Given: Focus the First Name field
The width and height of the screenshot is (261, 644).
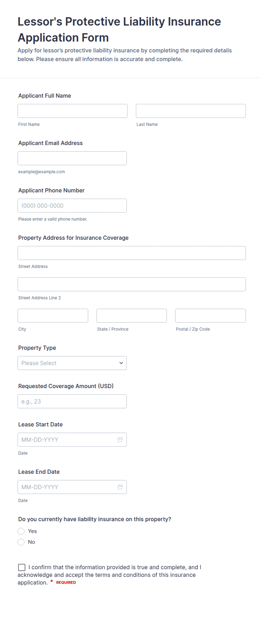Looking at the screenshot, I should click(x=72, y=111).
